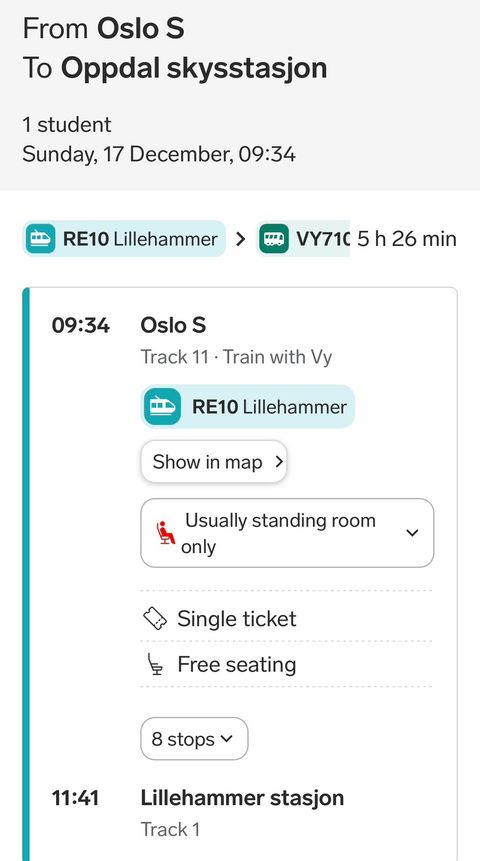Viewport: 480px width, 861px height.
Task: Tap Lillehammer stasjon arrival stop
Action: [x=242, y=797]
